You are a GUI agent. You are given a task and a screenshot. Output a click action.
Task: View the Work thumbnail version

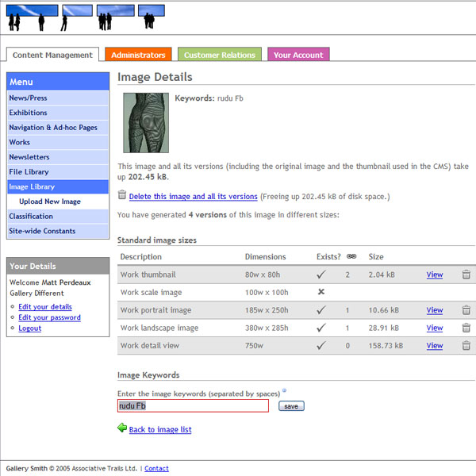pos(435,274)
